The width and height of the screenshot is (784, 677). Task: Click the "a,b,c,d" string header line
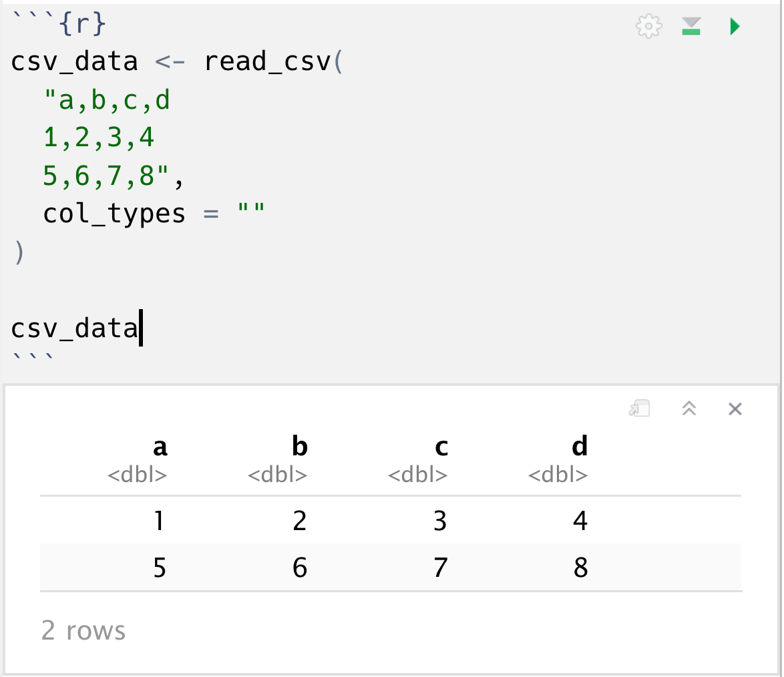[x=107, y=100]
